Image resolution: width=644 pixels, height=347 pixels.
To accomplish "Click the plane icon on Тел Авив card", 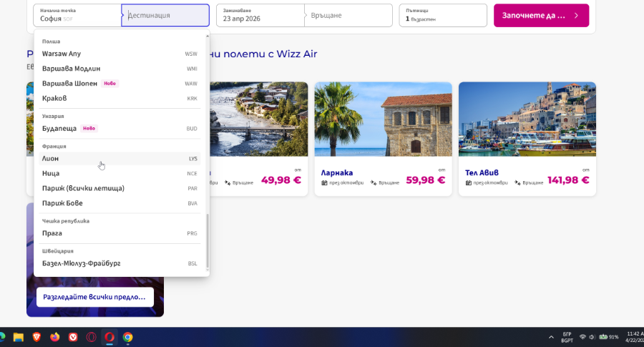I will tap(517, 182).
